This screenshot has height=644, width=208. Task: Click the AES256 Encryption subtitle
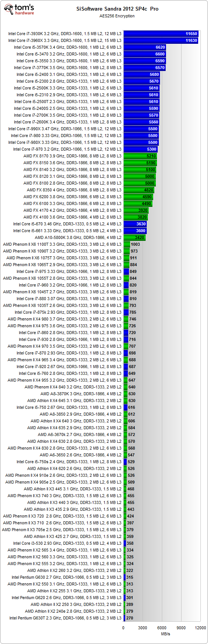(118, 16)
